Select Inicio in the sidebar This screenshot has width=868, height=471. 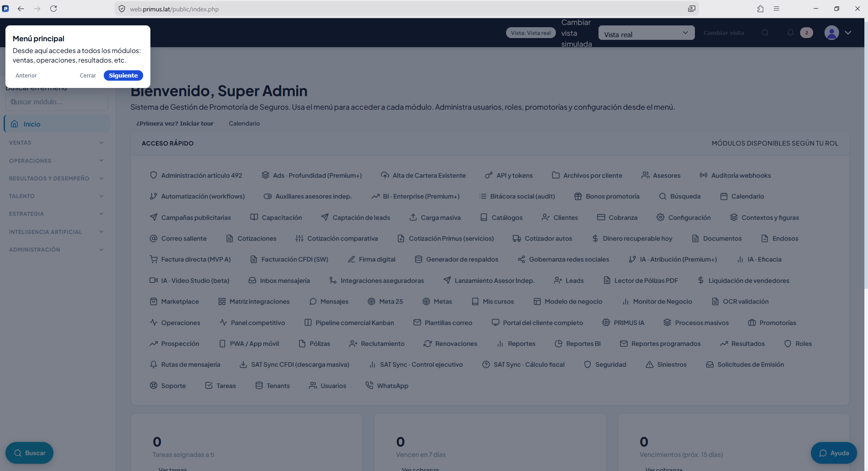57,124
